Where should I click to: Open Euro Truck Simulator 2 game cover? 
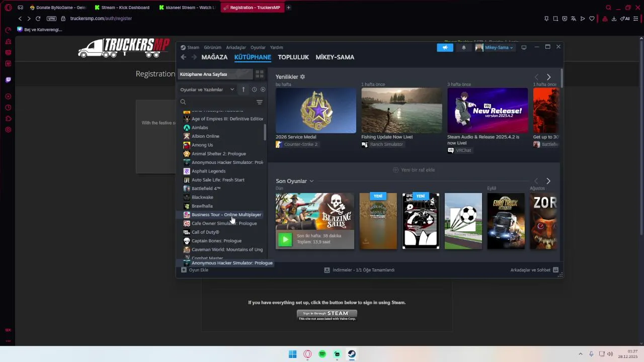[506, 221]
